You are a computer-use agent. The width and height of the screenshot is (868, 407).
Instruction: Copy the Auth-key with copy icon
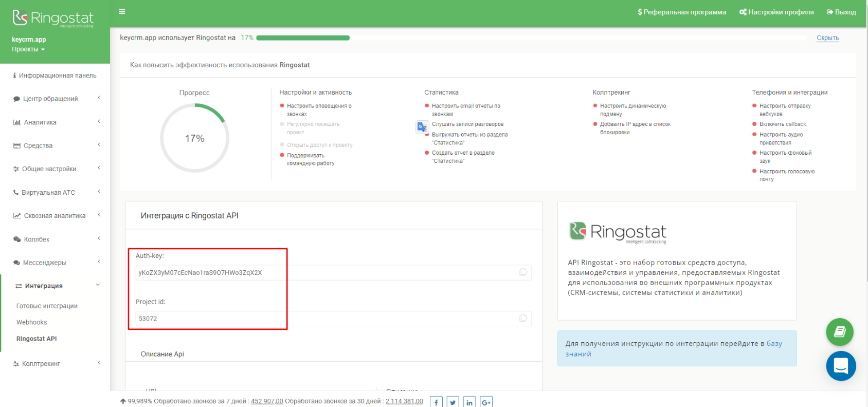click(x=523, y=272)
